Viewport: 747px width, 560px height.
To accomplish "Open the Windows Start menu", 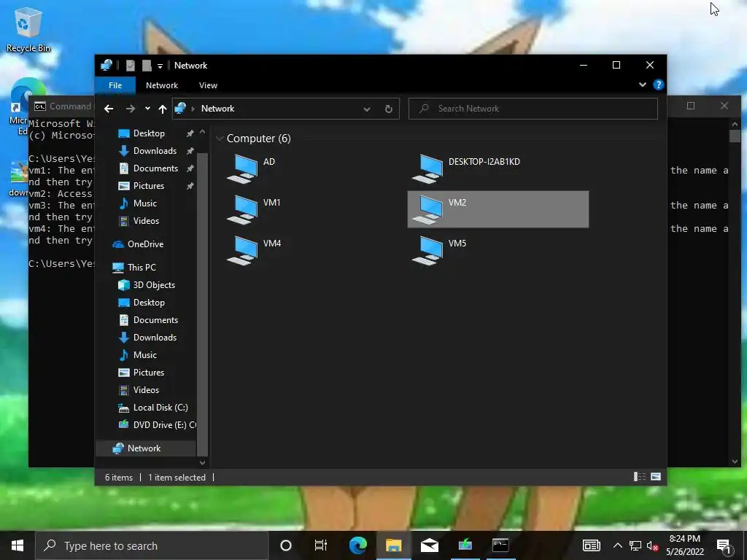I will pos(18,545).
